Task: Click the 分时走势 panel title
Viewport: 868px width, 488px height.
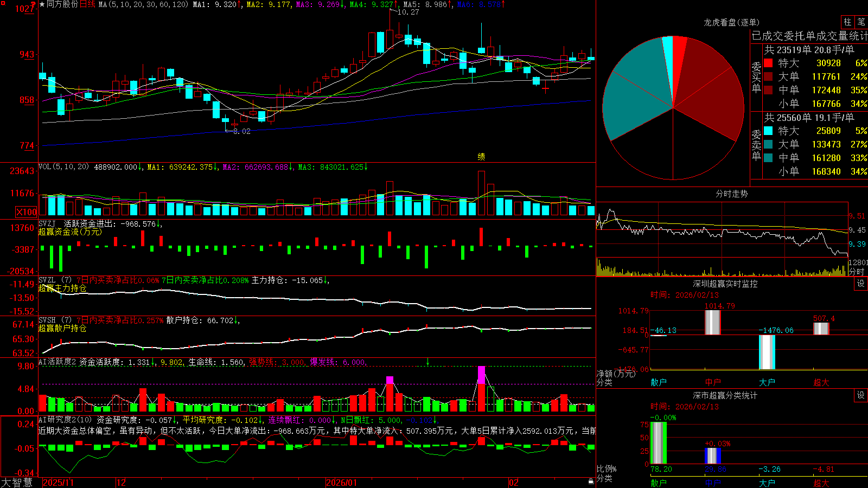Action: point(731,194)
